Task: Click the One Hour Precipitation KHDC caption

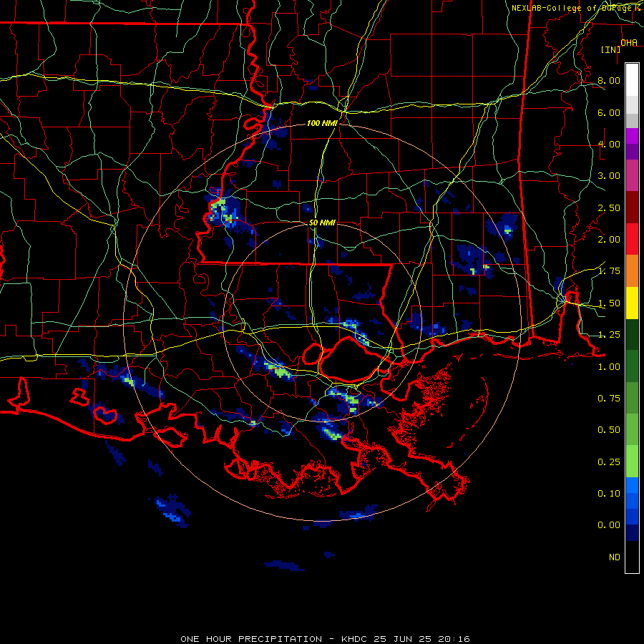Action: 326,639
